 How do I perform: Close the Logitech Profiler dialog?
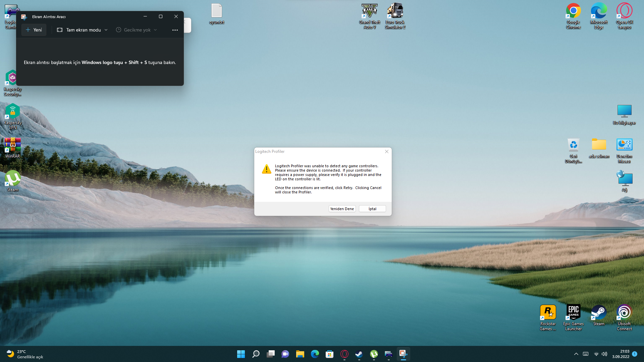[386, 152]
